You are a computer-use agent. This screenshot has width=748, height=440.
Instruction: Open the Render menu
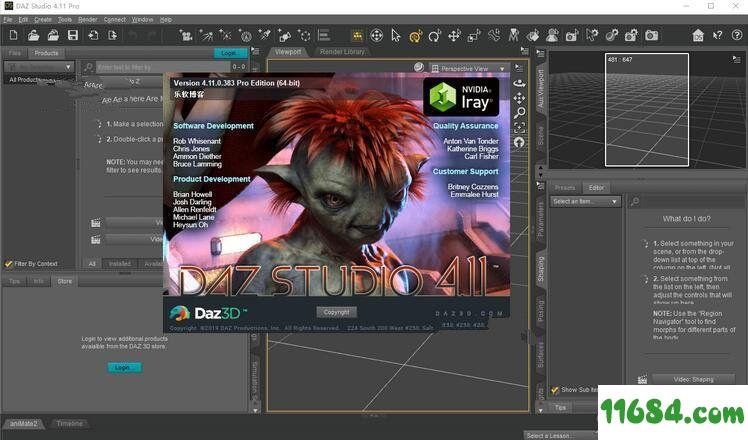click(x=87, y=20)
